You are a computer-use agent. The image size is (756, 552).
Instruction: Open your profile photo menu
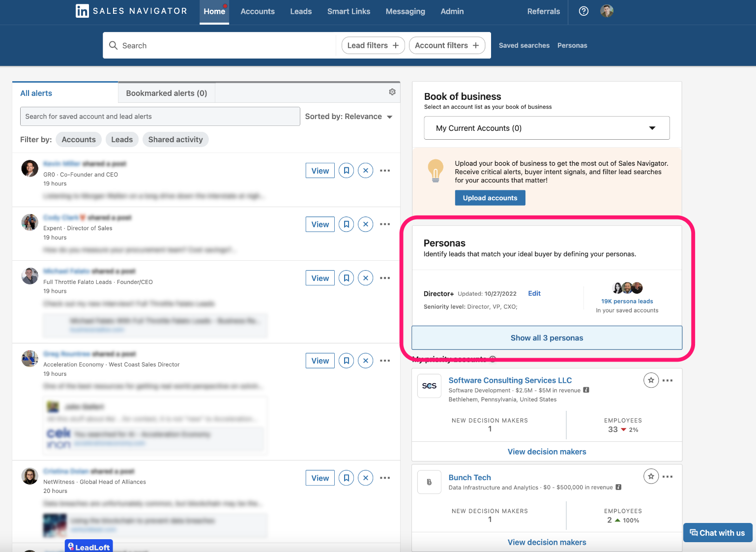tap(607, 11)
